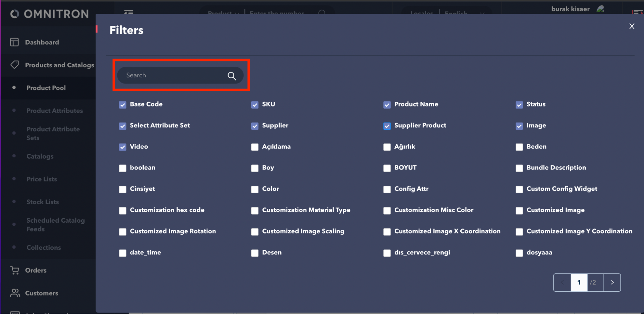Viewport: 644px width, 314px height.
Task: Click the previous page arrow in pagination
Action: [562, 282]
